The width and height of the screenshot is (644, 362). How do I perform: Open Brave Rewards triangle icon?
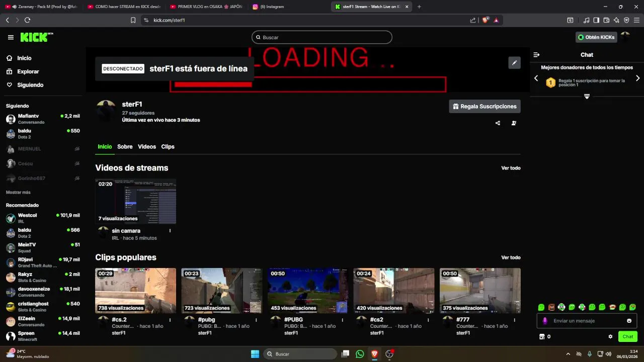click(496, 20)
